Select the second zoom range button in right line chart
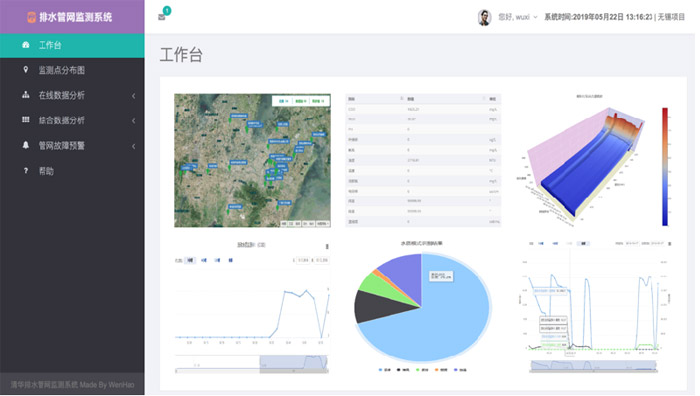700x396 pixels. (x=555, y=244)
